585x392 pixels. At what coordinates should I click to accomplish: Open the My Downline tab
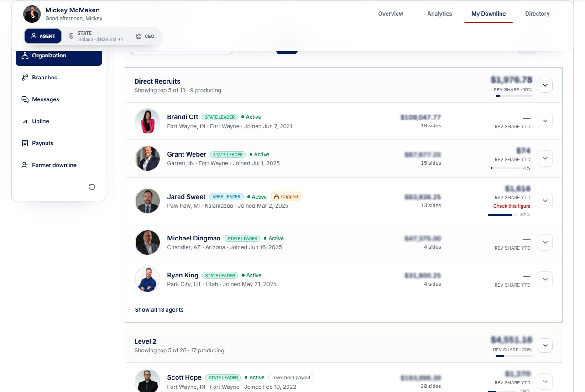(488, 14)
